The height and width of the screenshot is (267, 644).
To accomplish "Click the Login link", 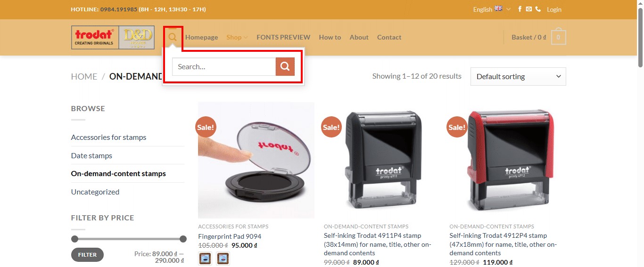I will tap(554, 9).
